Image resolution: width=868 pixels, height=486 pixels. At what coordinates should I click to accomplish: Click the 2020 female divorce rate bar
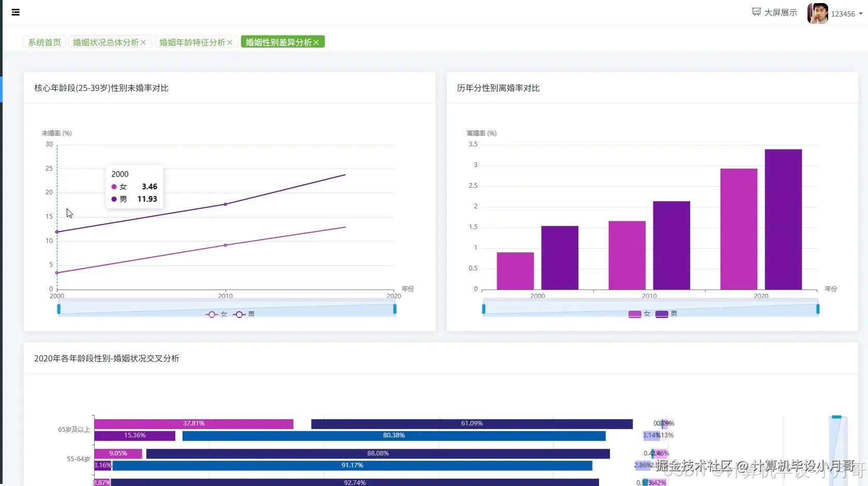tap(739, 229)
